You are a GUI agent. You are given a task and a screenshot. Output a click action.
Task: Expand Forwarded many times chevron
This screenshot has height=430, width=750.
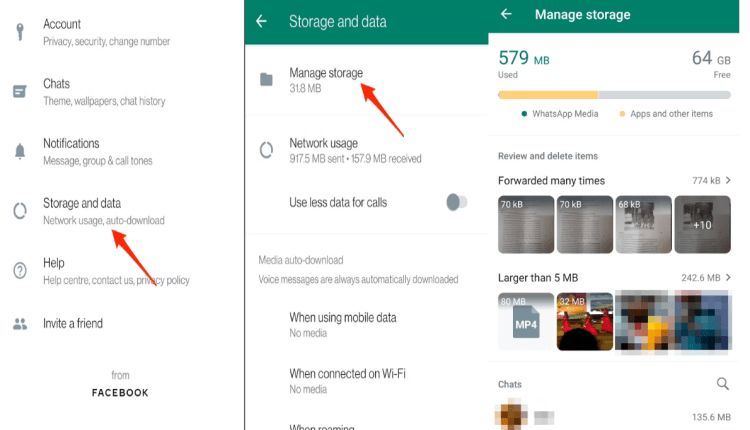(728, 180)
